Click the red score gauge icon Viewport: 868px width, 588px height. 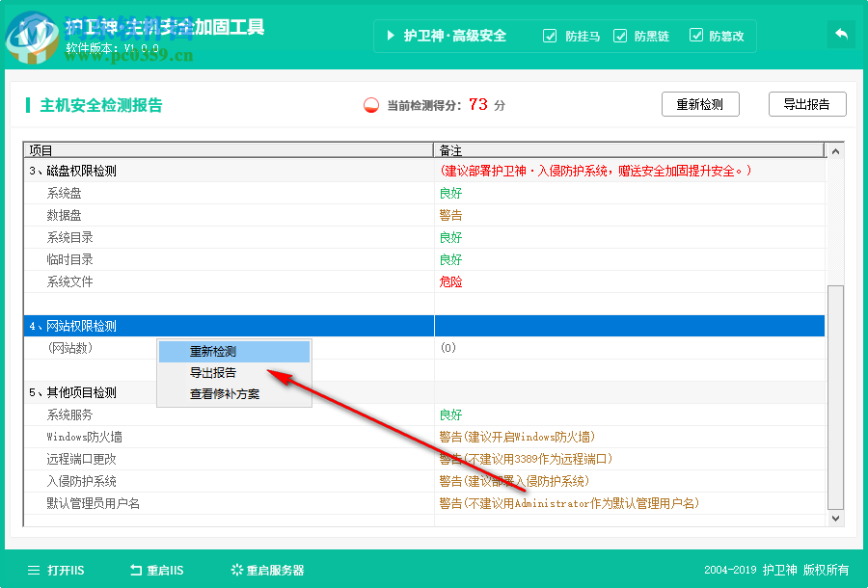coord(369,106)
